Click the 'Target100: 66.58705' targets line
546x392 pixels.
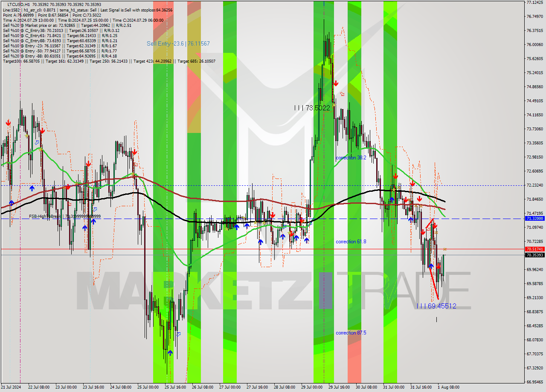click(x=109, y=61)
